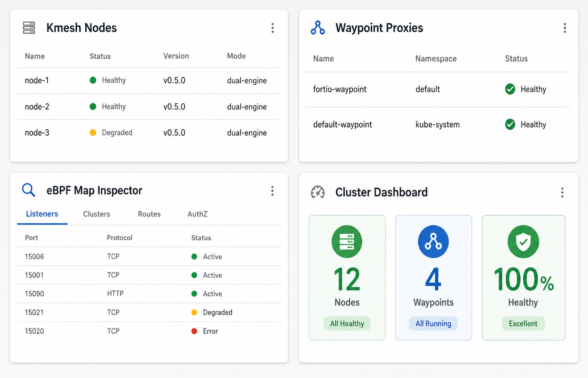The width and height of the screenshot is (588, 378).
Task: Click the Name column header in Kmesh Nodes
Action: click(x=35, y=56)
